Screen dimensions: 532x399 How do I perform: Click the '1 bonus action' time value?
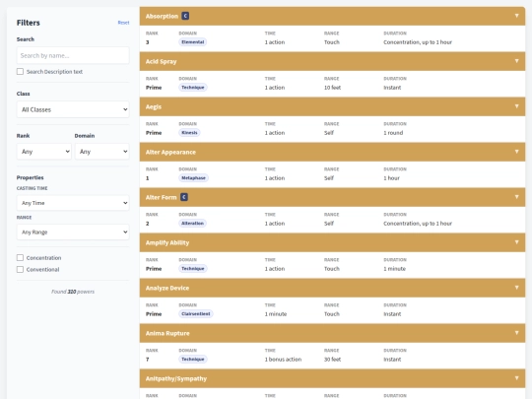(283, 360)
